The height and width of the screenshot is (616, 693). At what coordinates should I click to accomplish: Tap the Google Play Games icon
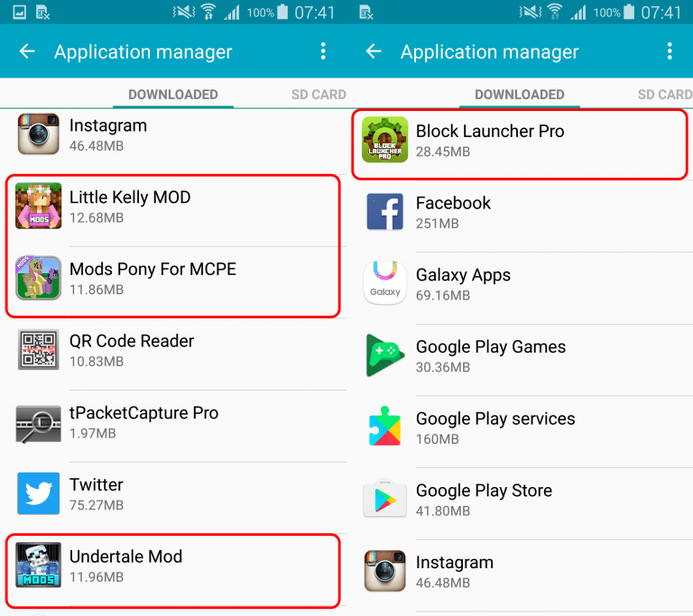coord(385,355)
